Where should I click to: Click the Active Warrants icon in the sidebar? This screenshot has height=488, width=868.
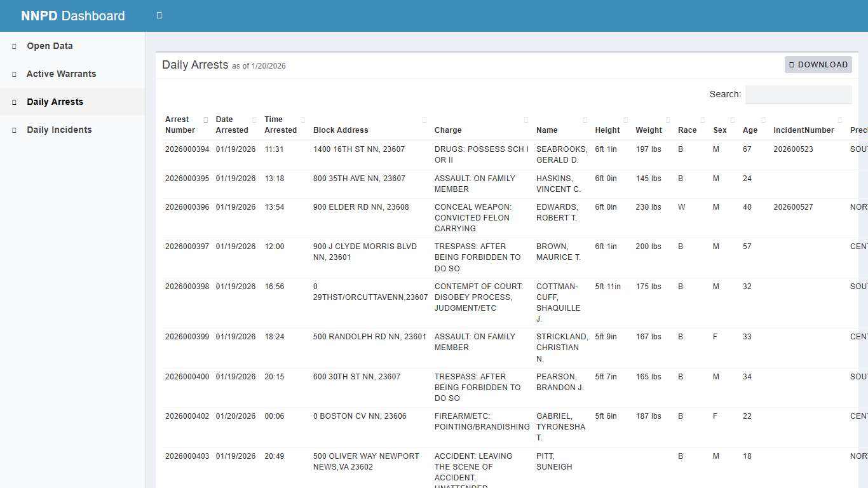[13, 74]
